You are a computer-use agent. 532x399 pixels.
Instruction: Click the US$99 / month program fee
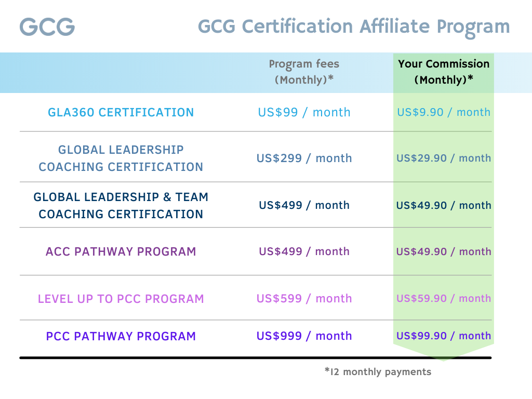coord(304,112)
